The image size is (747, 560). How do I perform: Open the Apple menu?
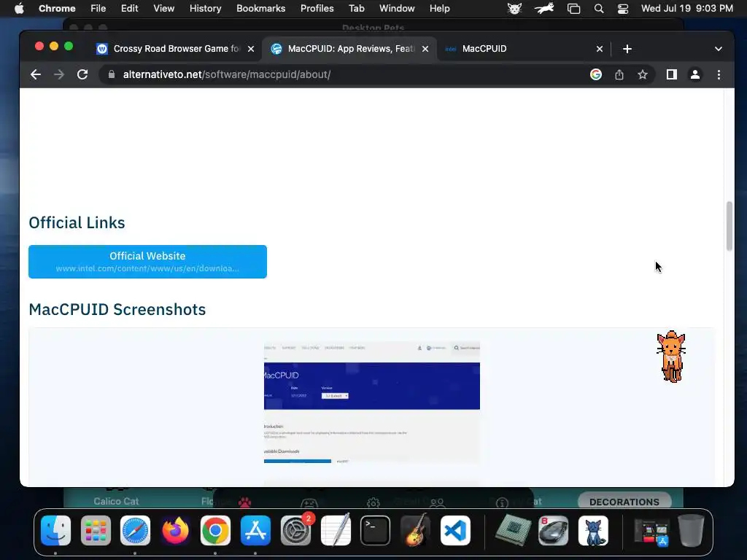[19, 9]
